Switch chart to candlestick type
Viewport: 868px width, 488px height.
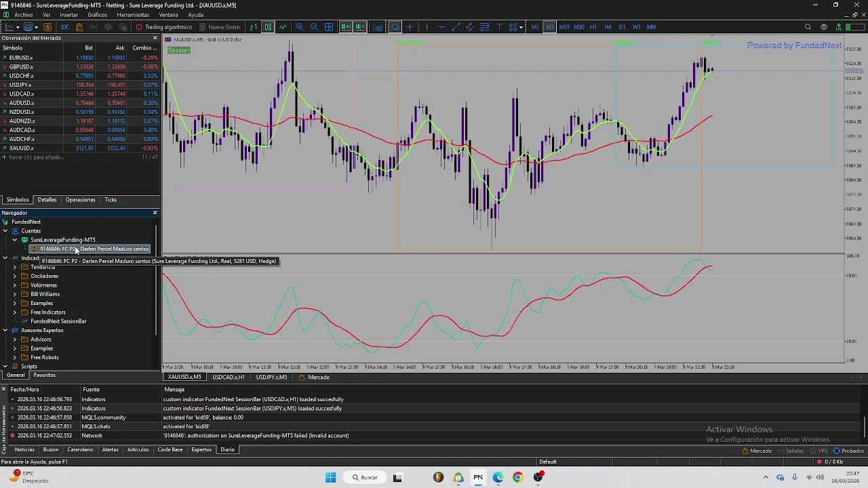tap(268, 27)
